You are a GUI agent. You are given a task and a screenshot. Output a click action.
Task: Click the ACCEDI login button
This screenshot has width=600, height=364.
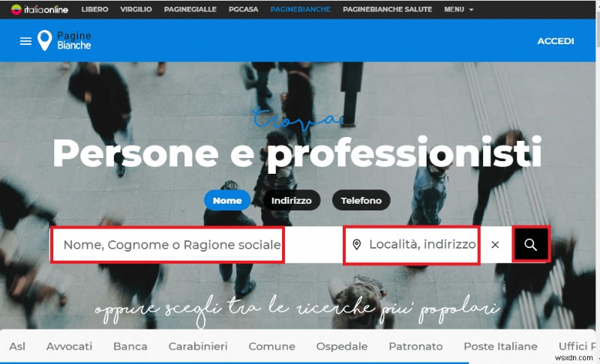click(555, 41)
